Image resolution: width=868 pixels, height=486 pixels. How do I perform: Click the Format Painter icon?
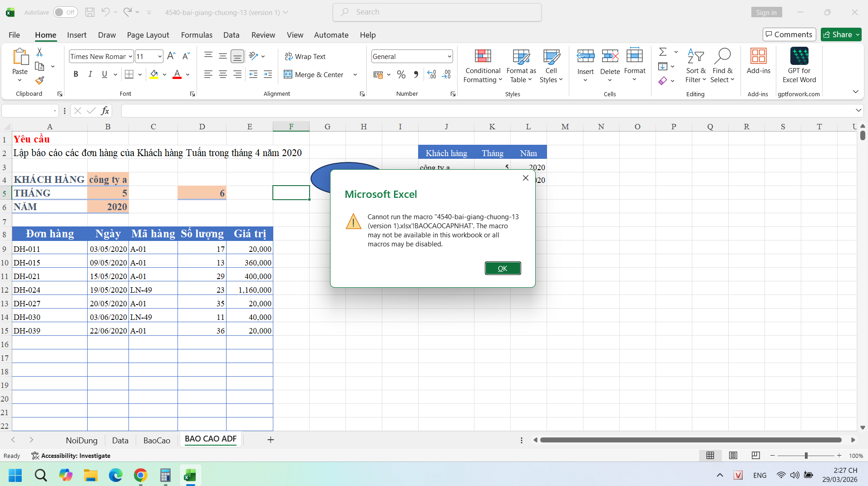(x=39, y=81)
